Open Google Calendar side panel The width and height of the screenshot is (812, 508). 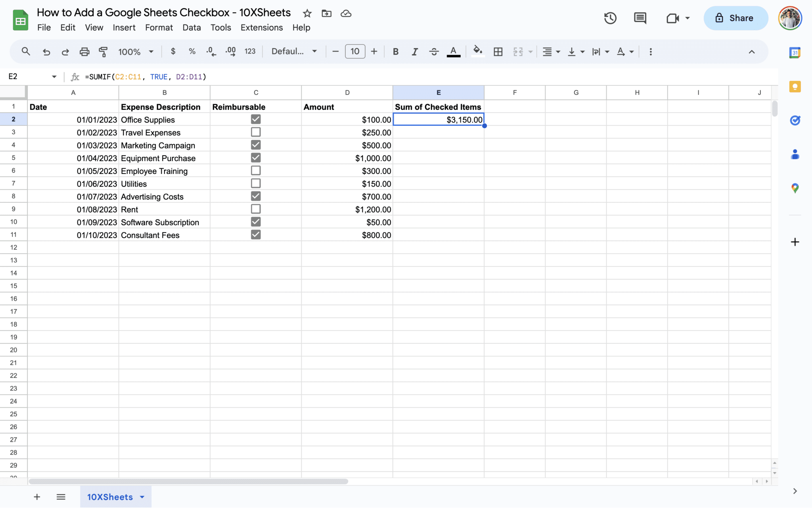point(795,52)
